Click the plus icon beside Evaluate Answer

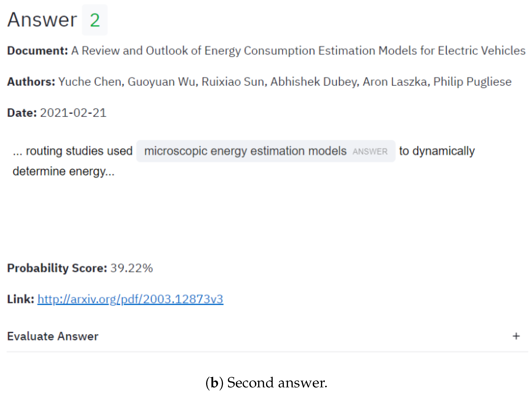click(516, 336)
